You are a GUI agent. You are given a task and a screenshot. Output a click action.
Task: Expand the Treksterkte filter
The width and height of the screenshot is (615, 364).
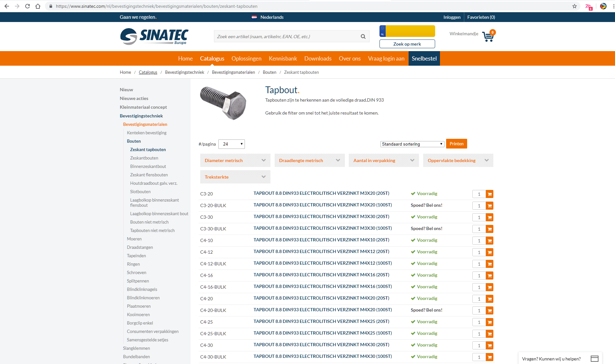(x=235, y=177)
